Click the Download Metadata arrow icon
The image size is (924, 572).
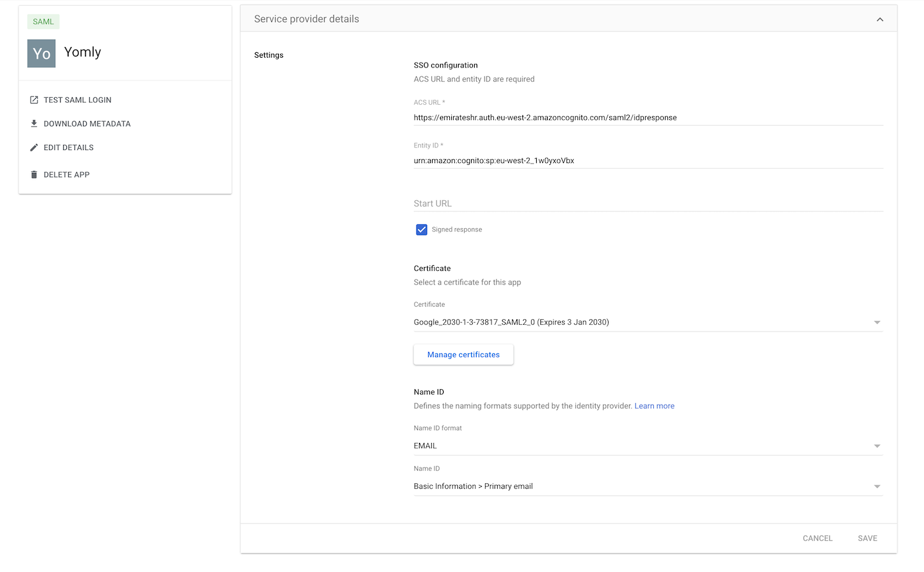pyautogui.click(x=34, y=123)
